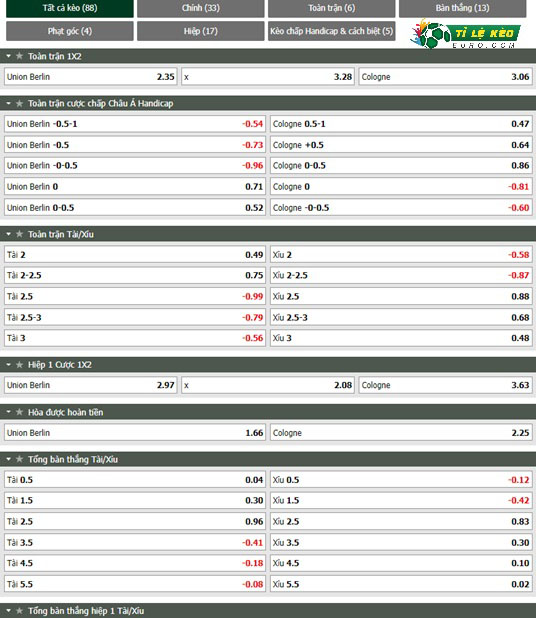The width and height of the screenshot is (536, 618).
Task: Select Cologne 0.5-1 at 0.47
Action: (401, 124)
